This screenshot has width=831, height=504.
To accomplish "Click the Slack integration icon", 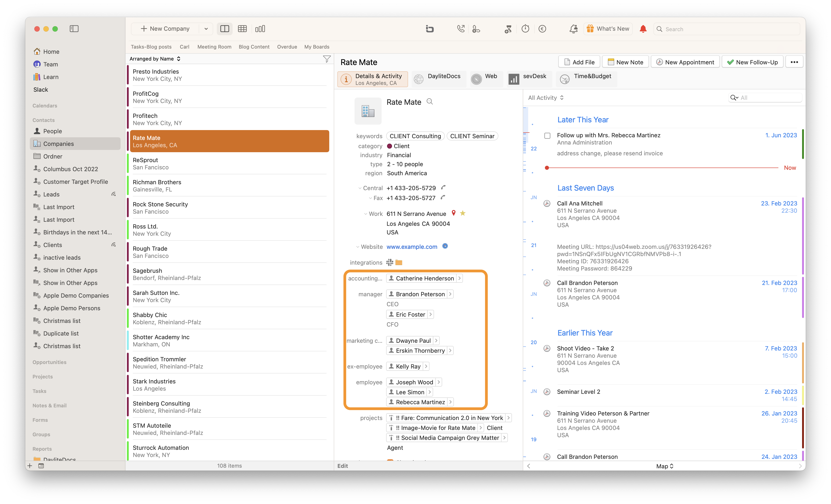I will pyautogui.click(x=390, y=262).
